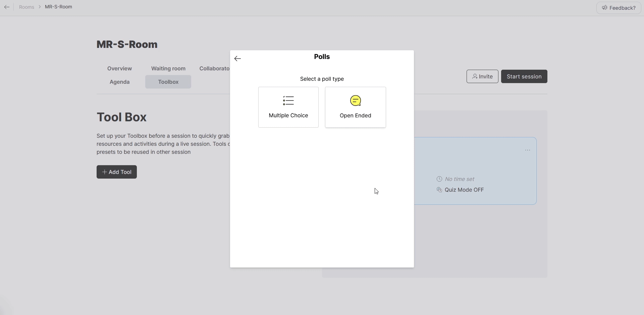The height and width of the screenshot is (315, 644).
Task: Open the Collaborators tab
Action: [x=214, y=68]
